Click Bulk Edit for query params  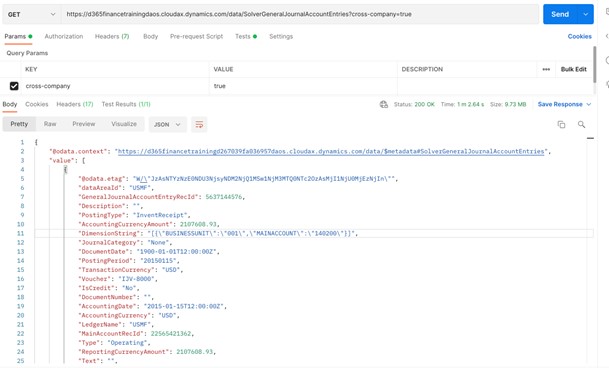coord(574,69)
